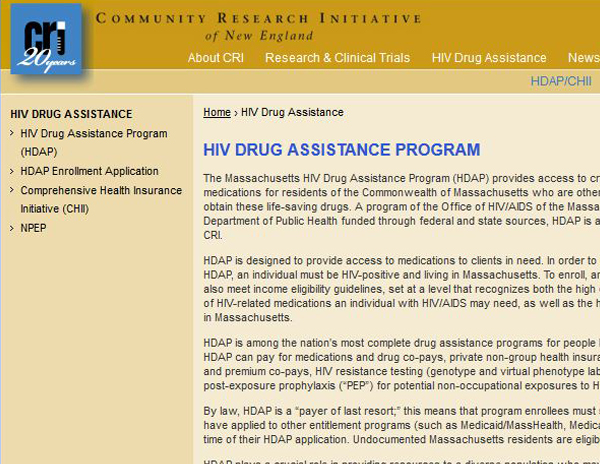Click the paragraph starting 'By law, HDAP is a'
The width and height of the screenshot is (600, 464).
click(401, 425)
